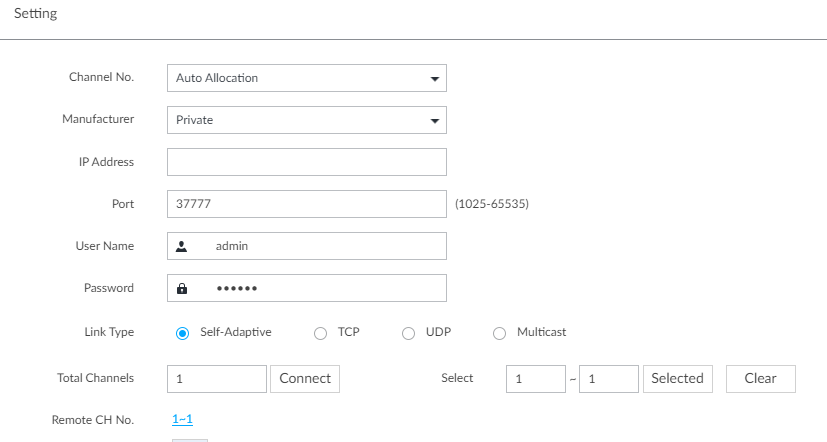
Task: Open the Auto Allocation channel dropdown
Action: point(307,78)
